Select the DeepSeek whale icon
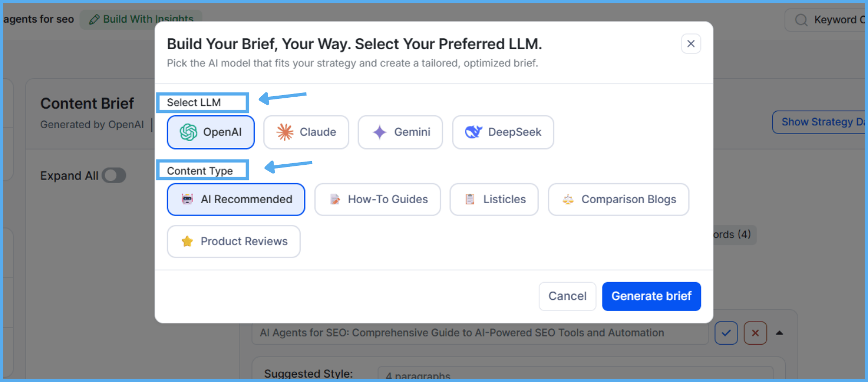The width and height of the screenshot is (868, 382). 473,132
